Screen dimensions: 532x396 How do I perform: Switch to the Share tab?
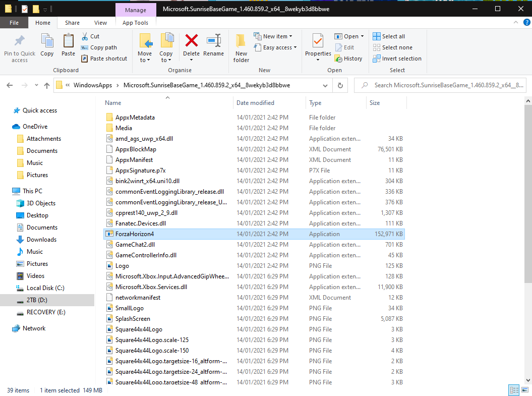coord(72,23)
